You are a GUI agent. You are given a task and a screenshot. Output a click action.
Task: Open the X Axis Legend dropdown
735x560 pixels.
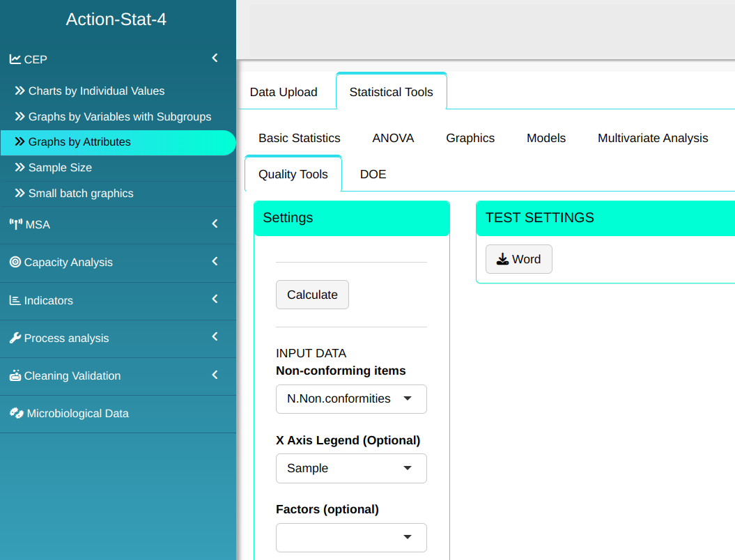click(351, 468)
